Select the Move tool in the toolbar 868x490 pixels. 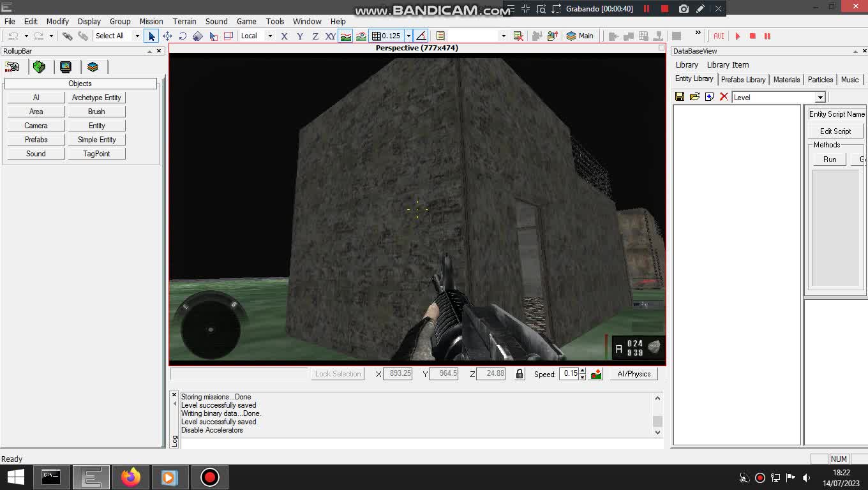click(168, 36)
